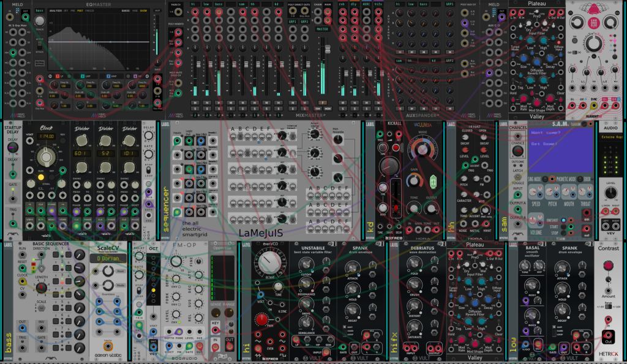Flip the ACTIVE/BYPASS switch on EQMaster

coord(40,45)
